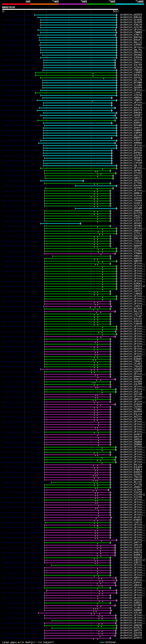Screen dimensions: 146x644
Task: Select the UniRef100_Q4WAU0 hit label
Action: click(131, 211)
